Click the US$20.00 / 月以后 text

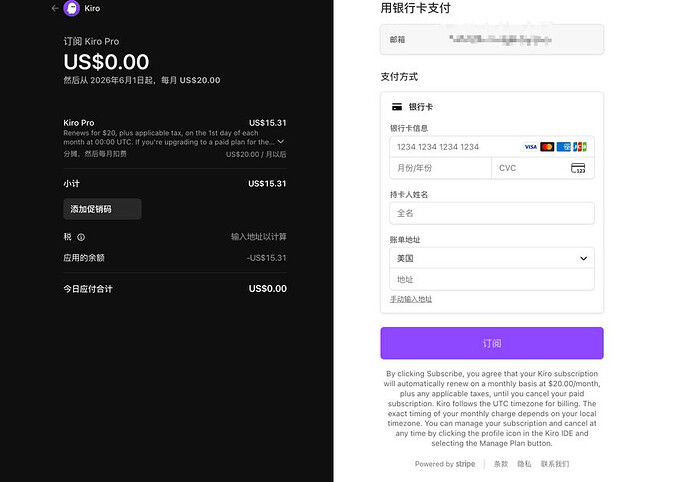[256, 155]
